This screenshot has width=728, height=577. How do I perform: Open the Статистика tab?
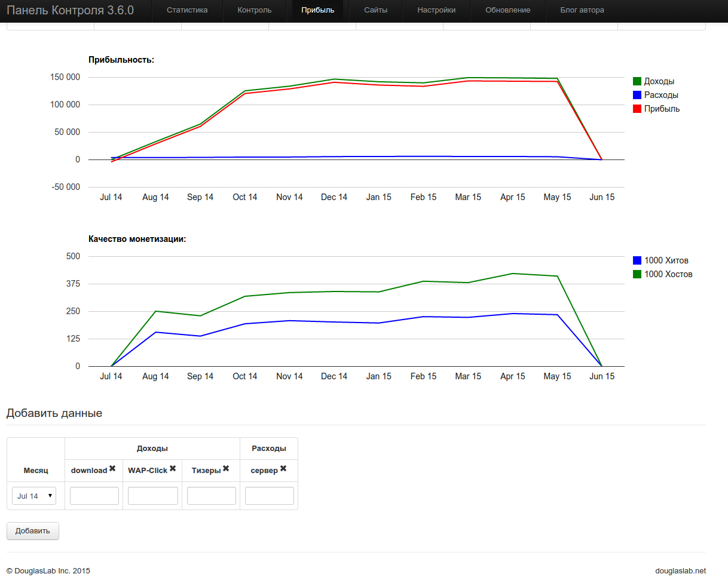187,10
